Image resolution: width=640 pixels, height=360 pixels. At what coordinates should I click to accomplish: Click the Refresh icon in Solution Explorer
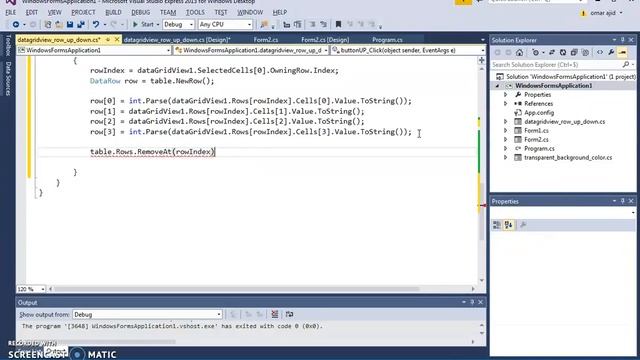[x=563, y=53]
